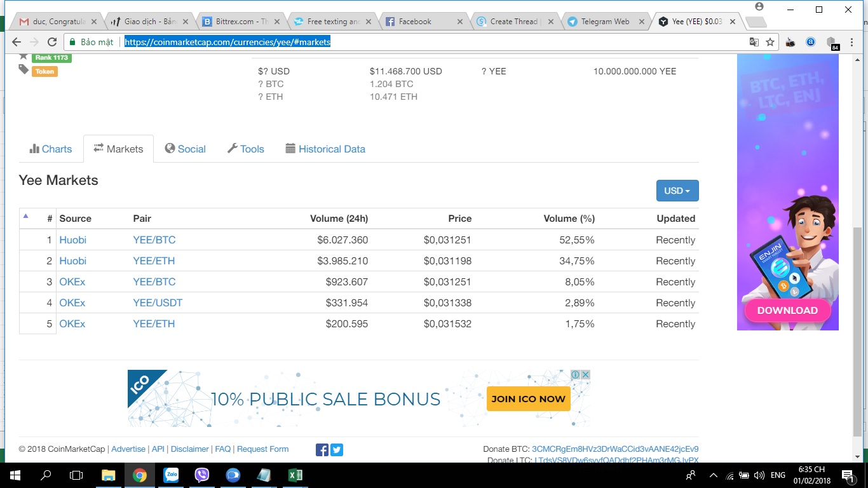Open the Disclaimer footer link
Viewport: 868px width, 488px height.
point(190,449)
